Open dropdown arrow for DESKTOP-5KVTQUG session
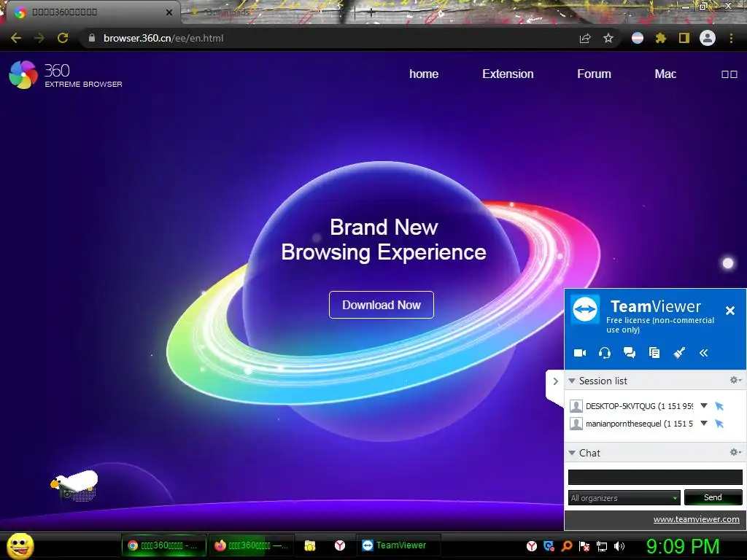 pyautogui.click(x=704, y=405)
